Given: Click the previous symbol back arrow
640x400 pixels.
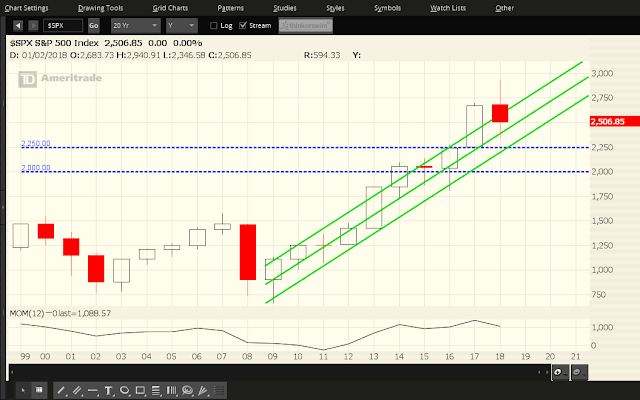Looking at the screenshot, I should (x=18, y=26).
